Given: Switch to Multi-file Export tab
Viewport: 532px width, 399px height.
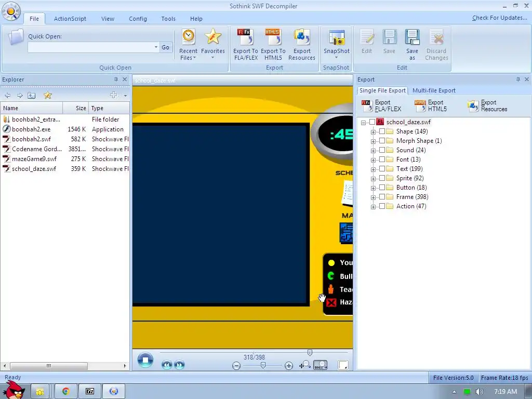Looking at the screenshot, I should 434,90.
